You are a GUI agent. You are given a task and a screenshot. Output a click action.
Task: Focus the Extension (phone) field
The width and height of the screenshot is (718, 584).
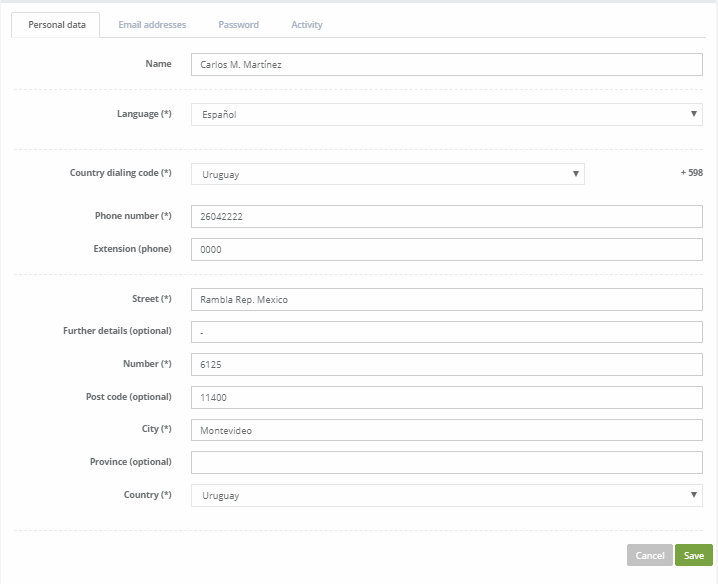(446, 250)
